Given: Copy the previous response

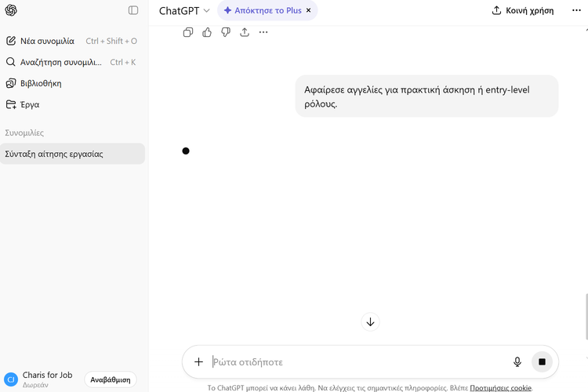Looking at the screenshot, I should tap(188, 32).
